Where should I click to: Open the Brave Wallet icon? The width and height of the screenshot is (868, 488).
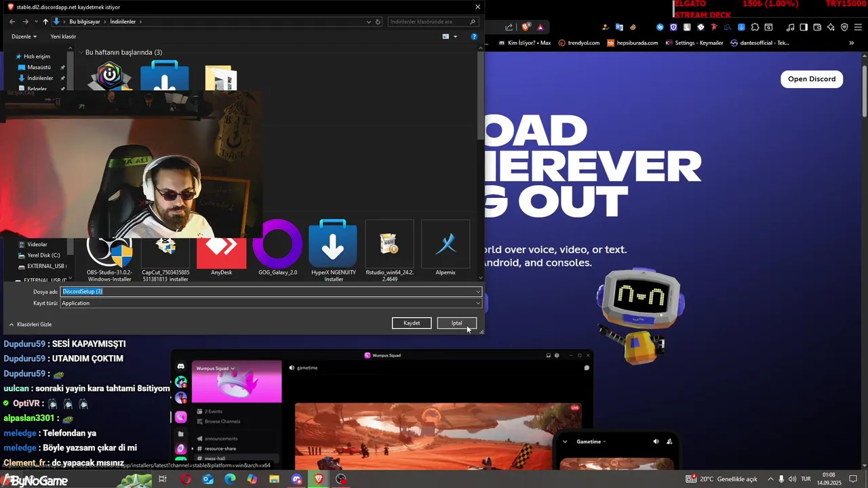817,27
